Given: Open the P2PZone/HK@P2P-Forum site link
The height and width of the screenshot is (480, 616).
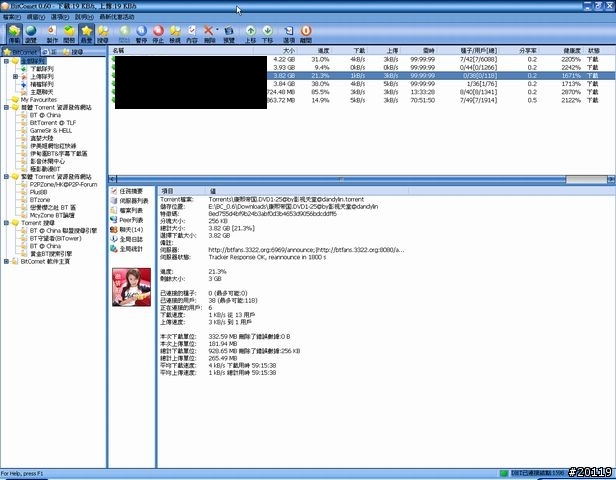Looking at the screenshot, I should [x=63, y=184].
